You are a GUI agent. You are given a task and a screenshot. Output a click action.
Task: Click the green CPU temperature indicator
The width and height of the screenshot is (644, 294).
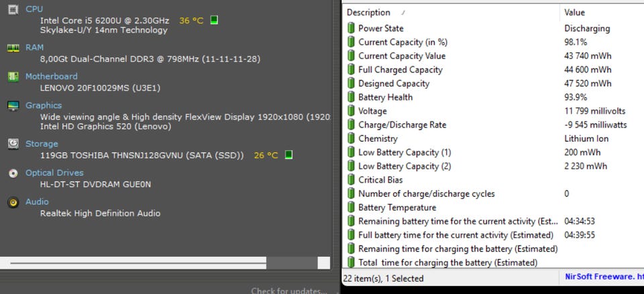[214, 19]
